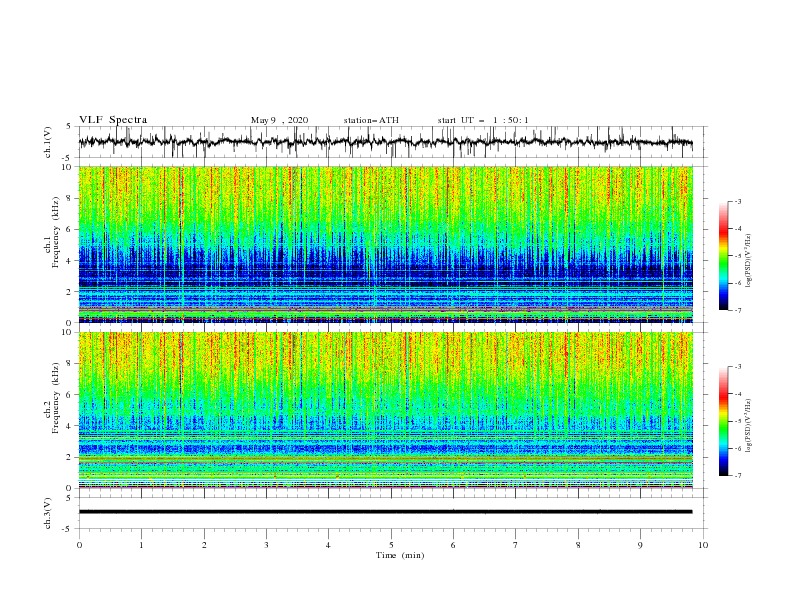The image size is (792, 612).
Task: Click time axis tick label "0"
Action: coord(79,545)
